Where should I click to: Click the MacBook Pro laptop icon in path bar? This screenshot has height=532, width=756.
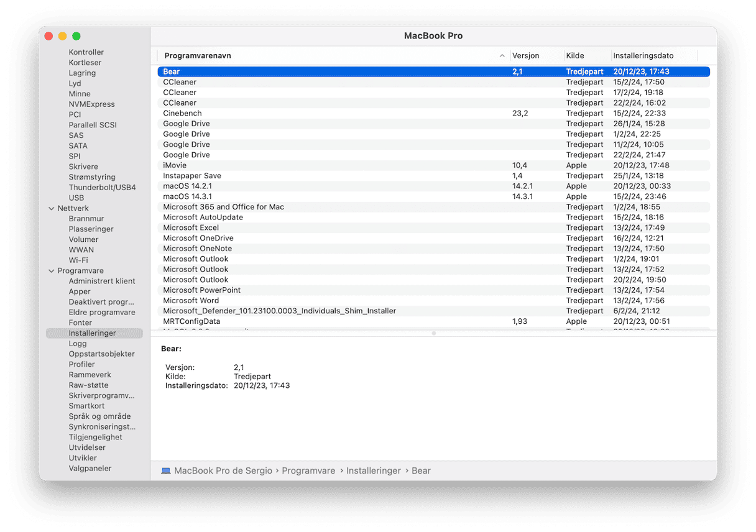[165, 471]
